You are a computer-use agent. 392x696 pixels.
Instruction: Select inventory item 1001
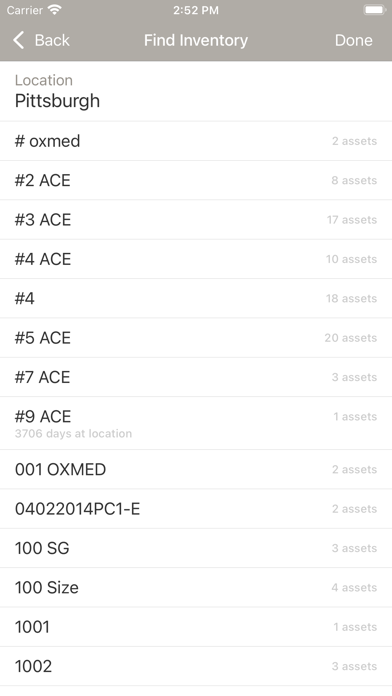196,627
